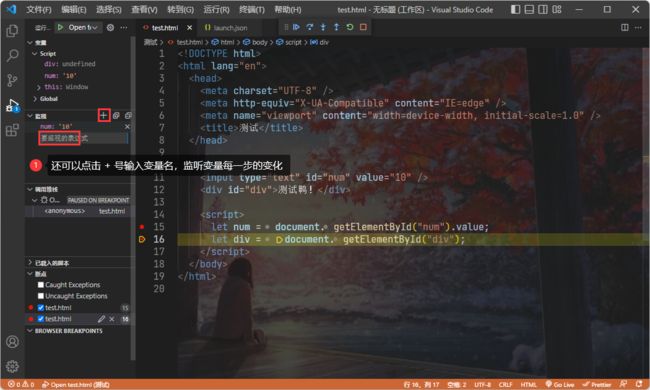The height and width of the screenshot is (390, 650).
Task: Open the 编辑(E) menu
Action: tap(74, 10)
